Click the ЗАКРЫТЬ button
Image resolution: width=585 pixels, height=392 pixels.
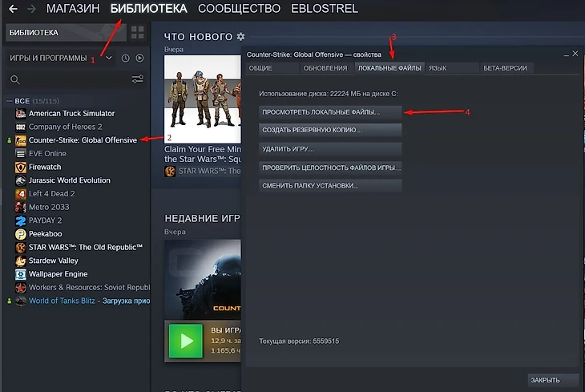[x=553, y=380]
